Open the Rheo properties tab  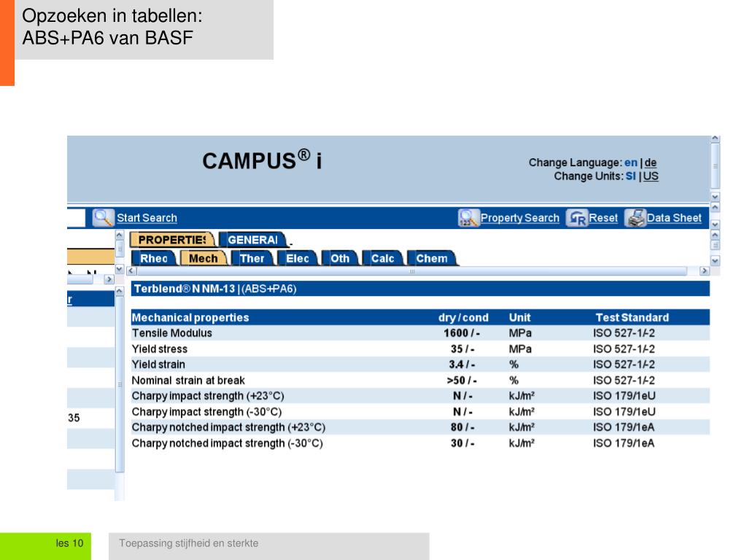(153, 258)
